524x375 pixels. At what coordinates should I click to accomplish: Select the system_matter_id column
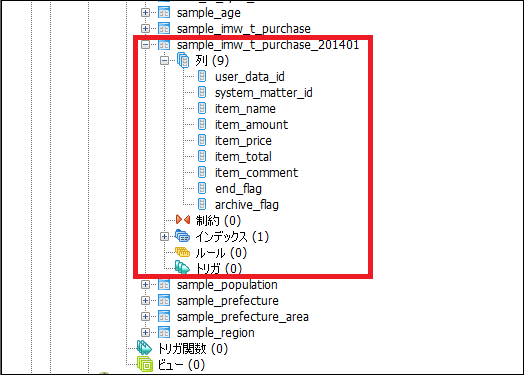264,93
